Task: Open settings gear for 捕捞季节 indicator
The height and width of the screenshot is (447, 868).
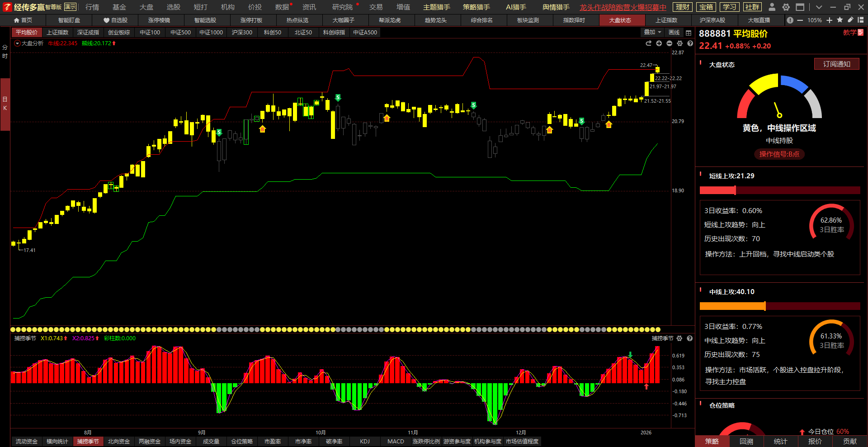Action: [679, 338]
